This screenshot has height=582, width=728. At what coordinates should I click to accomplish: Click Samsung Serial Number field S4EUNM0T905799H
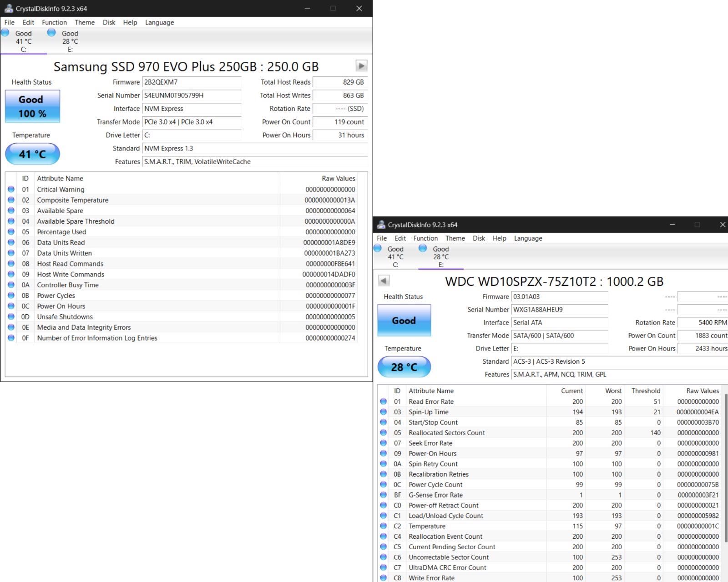coord(192,95)
